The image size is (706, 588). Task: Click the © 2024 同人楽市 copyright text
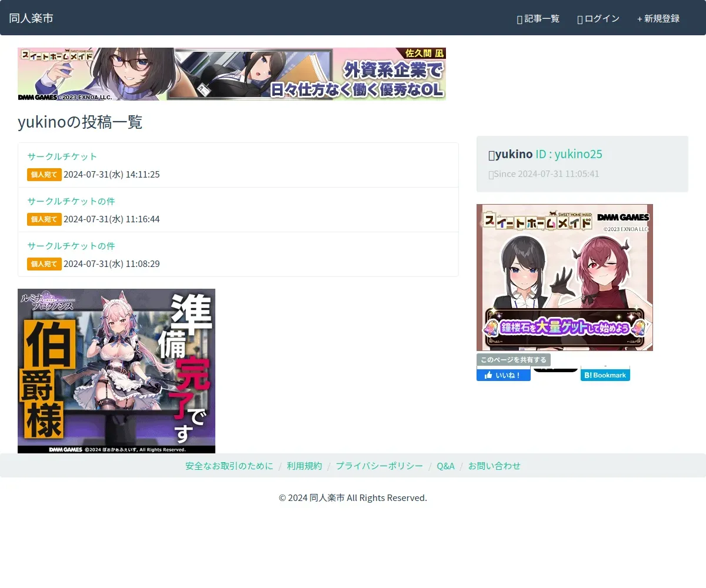coord(353,497)
